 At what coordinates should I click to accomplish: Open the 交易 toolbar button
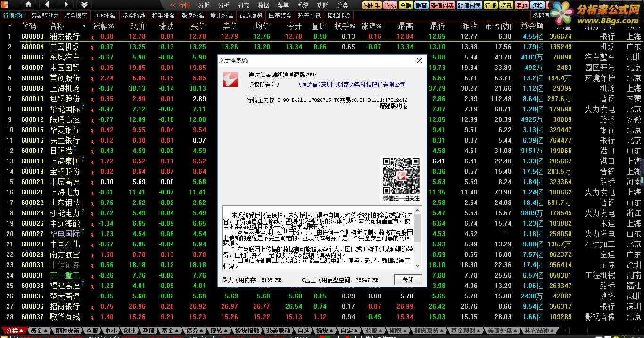coord(390,6)
